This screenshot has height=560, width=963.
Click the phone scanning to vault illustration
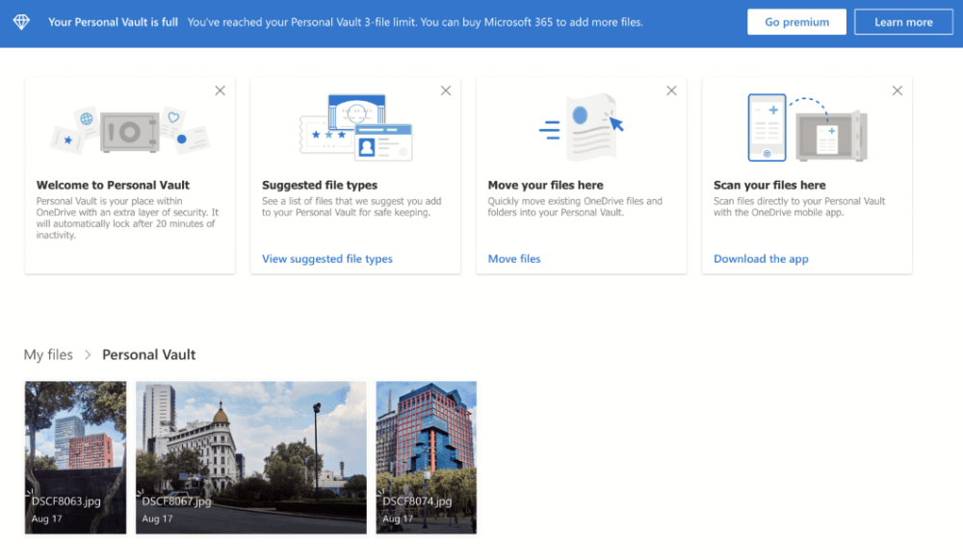pyautogui.click(x=807, y=127)
